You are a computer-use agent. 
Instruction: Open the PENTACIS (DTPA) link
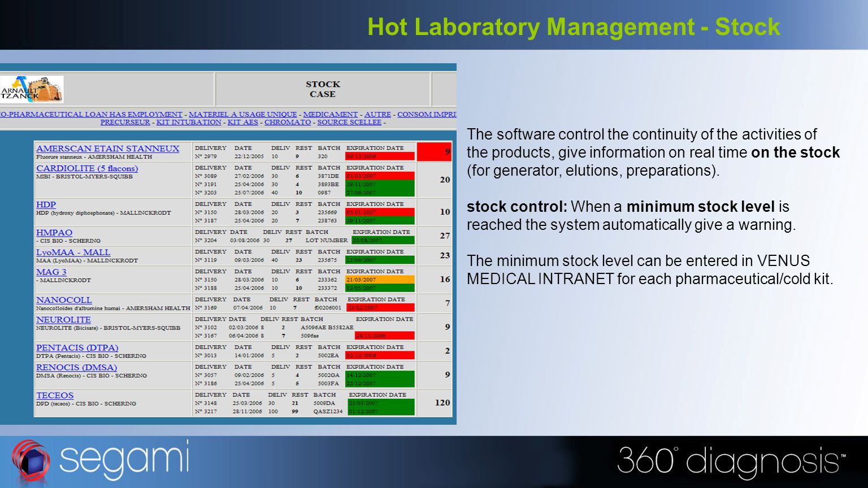coord(77,348)
